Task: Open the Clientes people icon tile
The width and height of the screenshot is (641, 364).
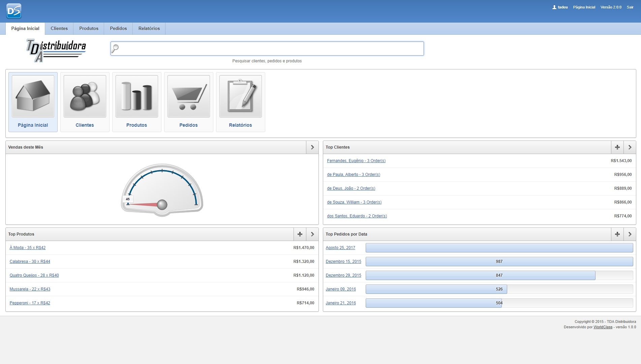Action: (85, 96)
